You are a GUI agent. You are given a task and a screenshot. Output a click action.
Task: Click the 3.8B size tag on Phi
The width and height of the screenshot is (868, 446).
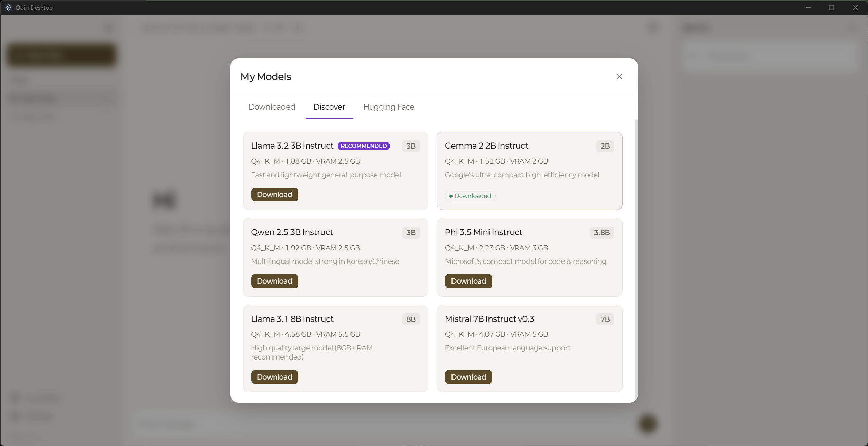(x=602, y=232)
